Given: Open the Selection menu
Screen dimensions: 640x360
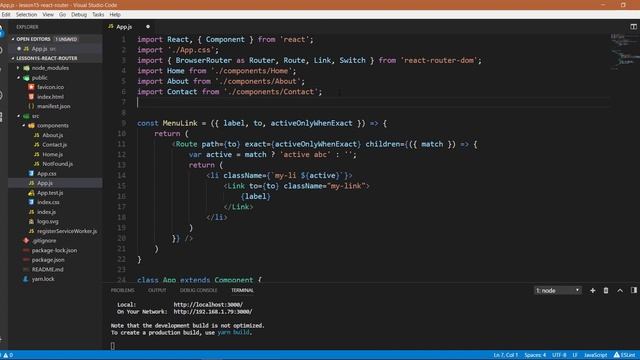Looking at the screenshot, I should point(27,14).
